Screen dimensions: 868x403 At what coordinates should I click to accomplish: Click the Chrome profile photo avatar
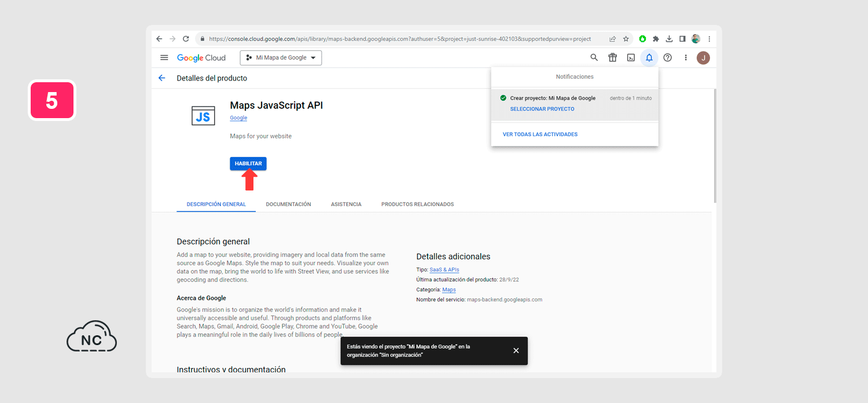pos(696,39)
